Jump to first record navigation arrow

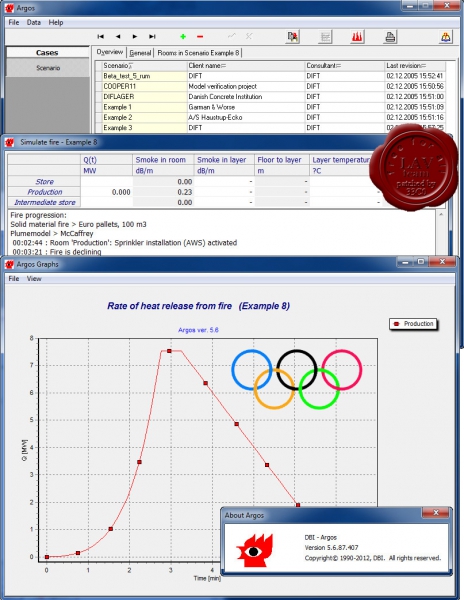pyautogui.click(x=101, y=37)
